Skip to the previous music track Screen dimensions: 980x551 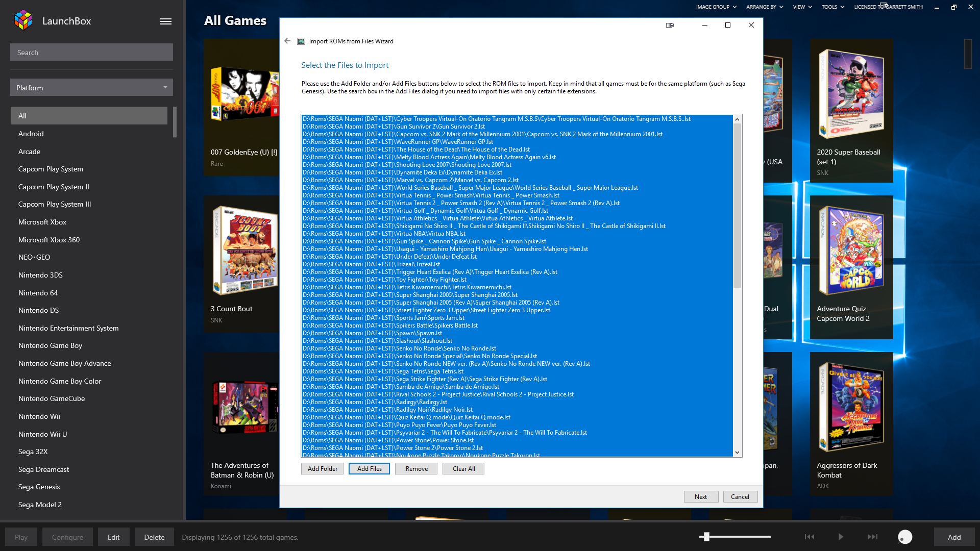pyautogui.click(x=810, y=537)
